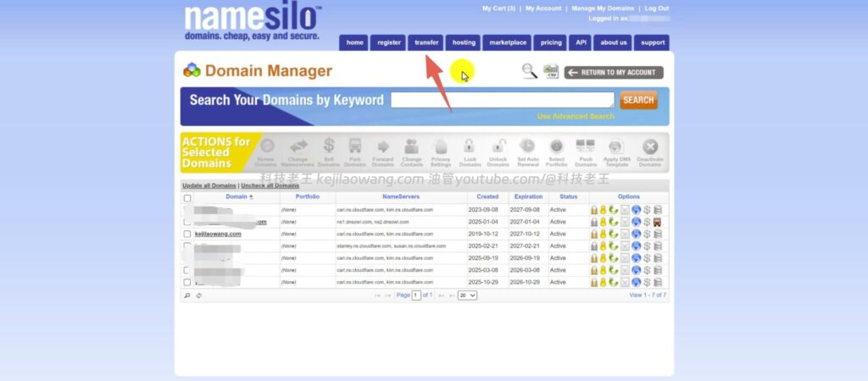Click the Forward Domains arrow icon
This screenshot has height=381, width=868.
(x=383, y=146)
